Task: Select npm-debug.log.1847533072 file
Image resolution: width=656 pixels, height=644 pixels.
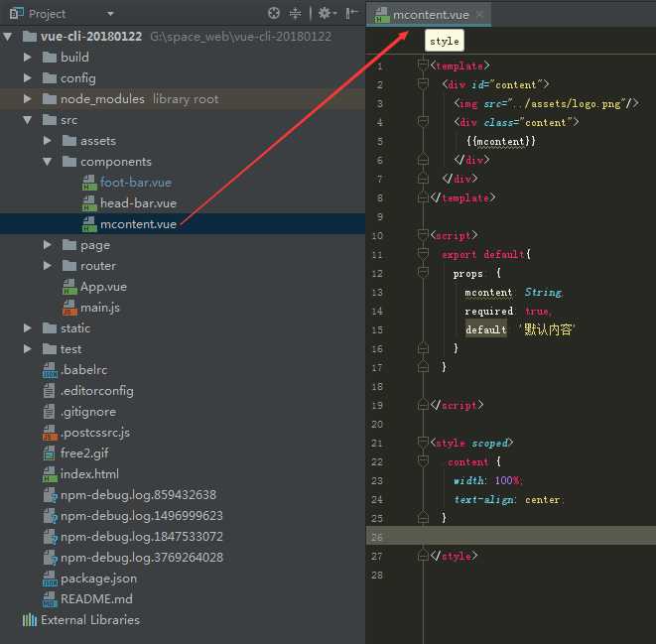Action: point(141,537)
